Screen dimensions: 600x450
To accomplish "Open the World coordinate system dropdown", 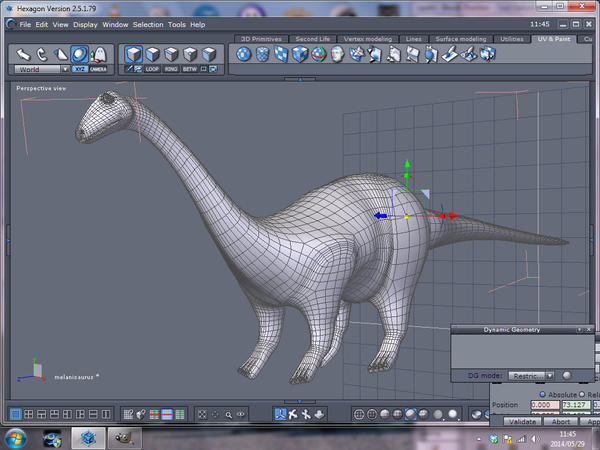I will [x=65, y=70].
